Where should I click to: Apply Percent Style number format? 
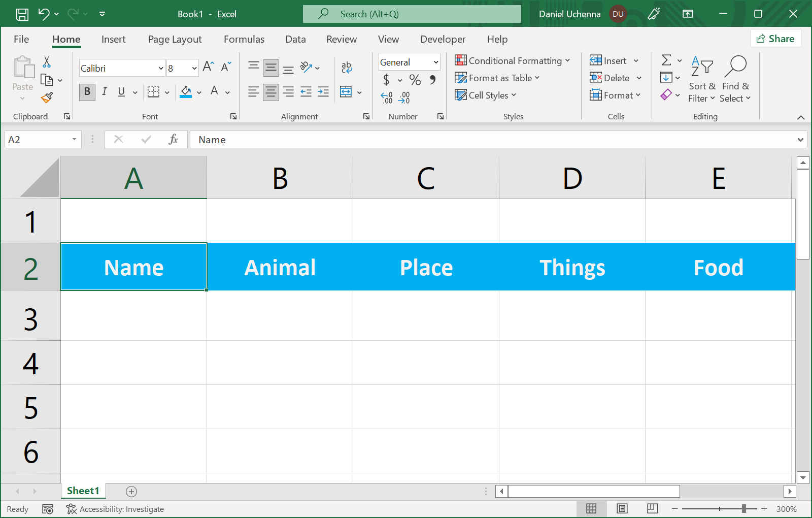click(415, 80)
